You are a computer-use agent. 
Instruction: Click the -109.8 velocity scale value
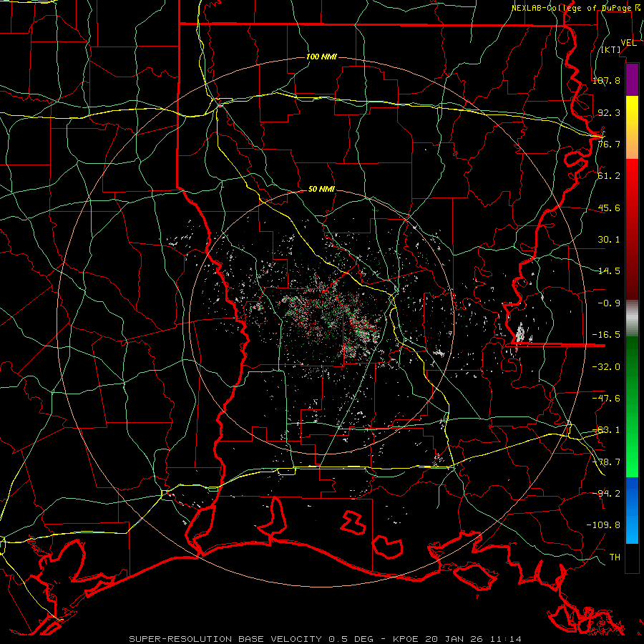point(603,525)
